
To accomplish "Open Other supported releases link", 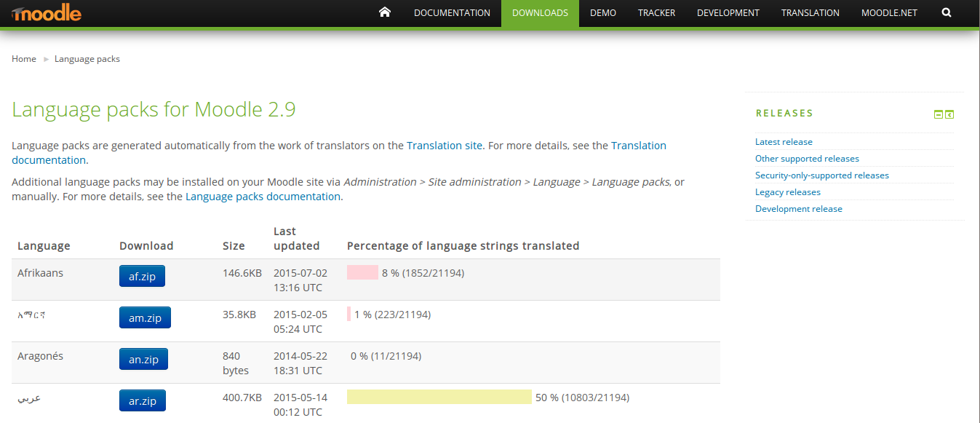I will click(x=807, y=159).
